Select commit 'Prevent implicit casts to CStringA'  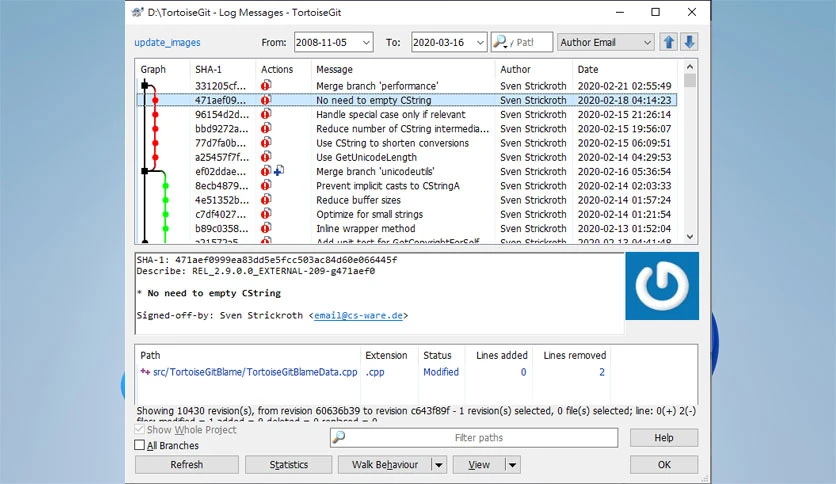407,186
